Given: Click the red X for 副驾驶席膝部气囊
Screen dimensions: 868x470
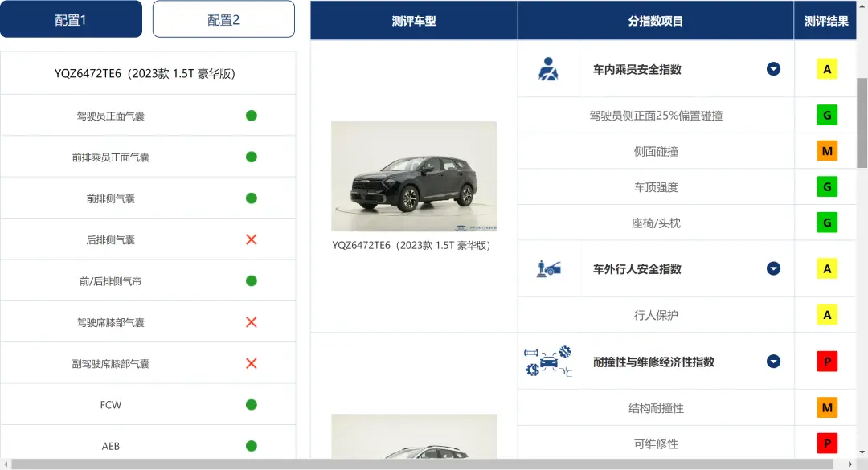Looking at the screenshot, I should [252, 364].
